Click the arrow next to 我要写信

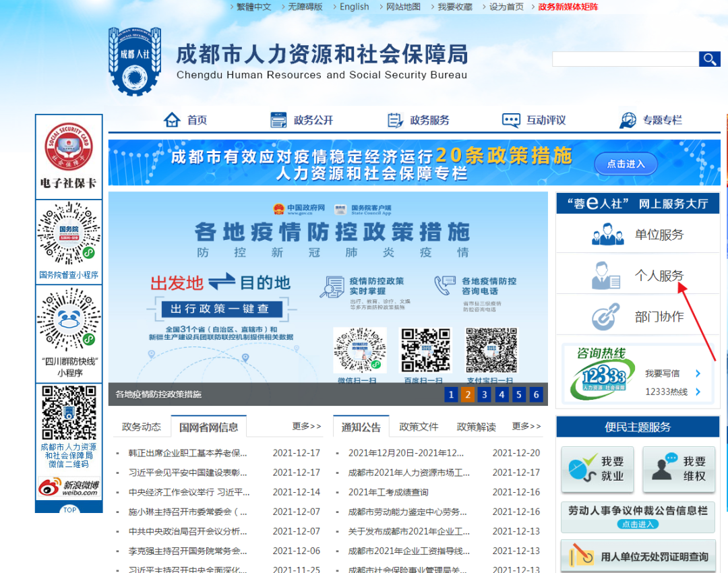click(x=698, y=373)
